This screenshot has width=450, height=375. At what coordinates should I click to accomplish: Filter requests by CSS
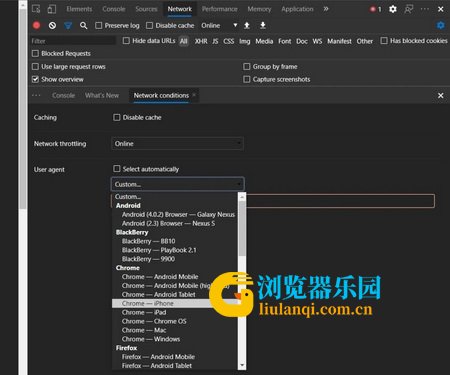(229, 41)
